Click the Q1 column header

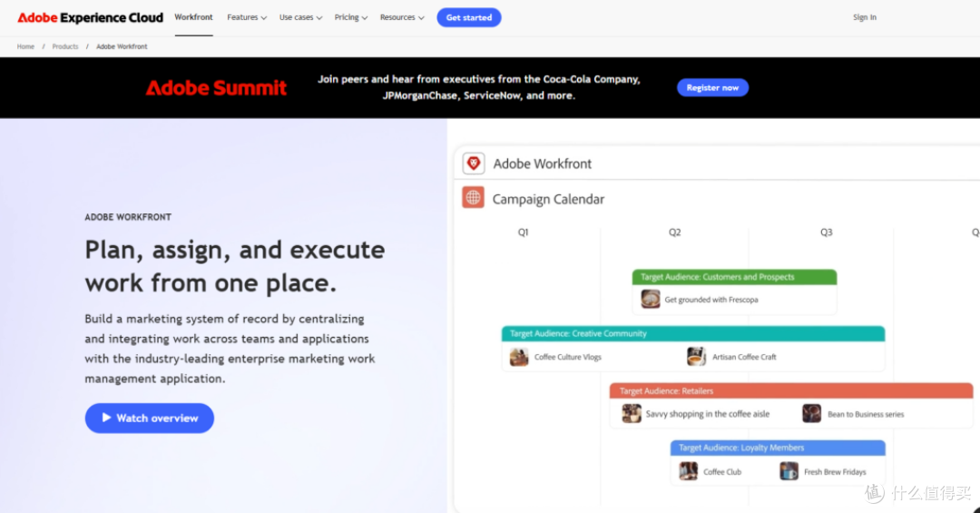(524, 232)
